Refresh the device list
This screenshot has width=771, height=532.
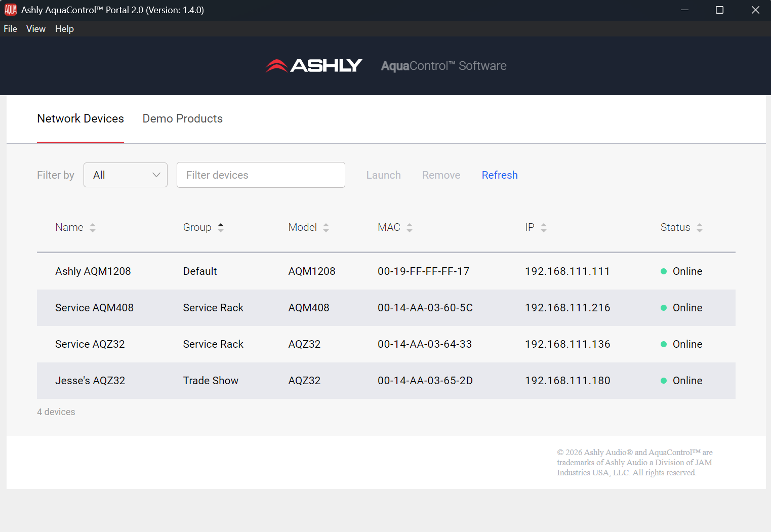(x=500, y=175)
